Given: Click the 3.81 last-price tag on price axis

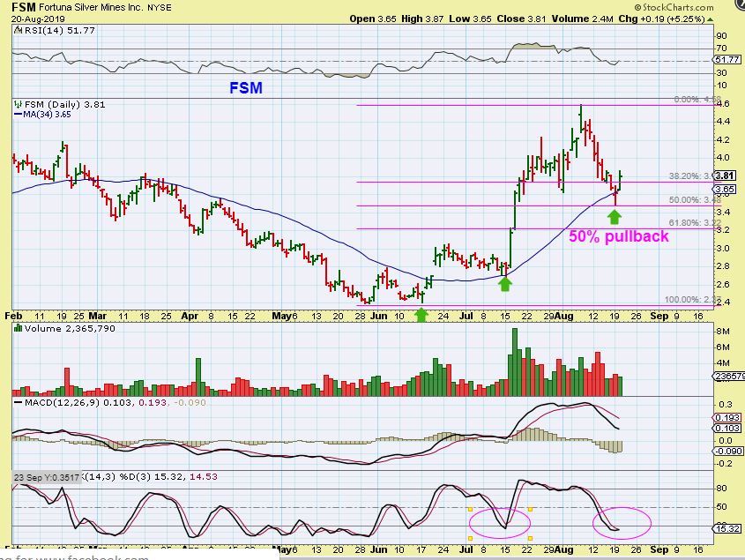Looking at the screenshot, I should coord(725,175).
